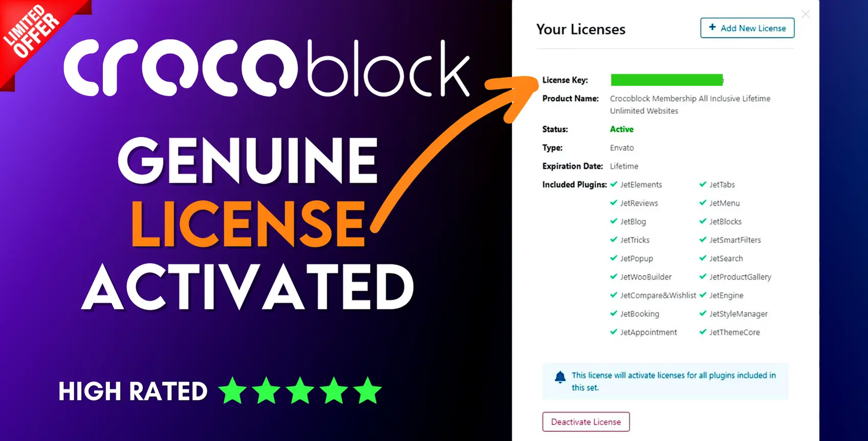
Task: Click the Add New License button
Action: pyautogui.click(x=747, y=28)
